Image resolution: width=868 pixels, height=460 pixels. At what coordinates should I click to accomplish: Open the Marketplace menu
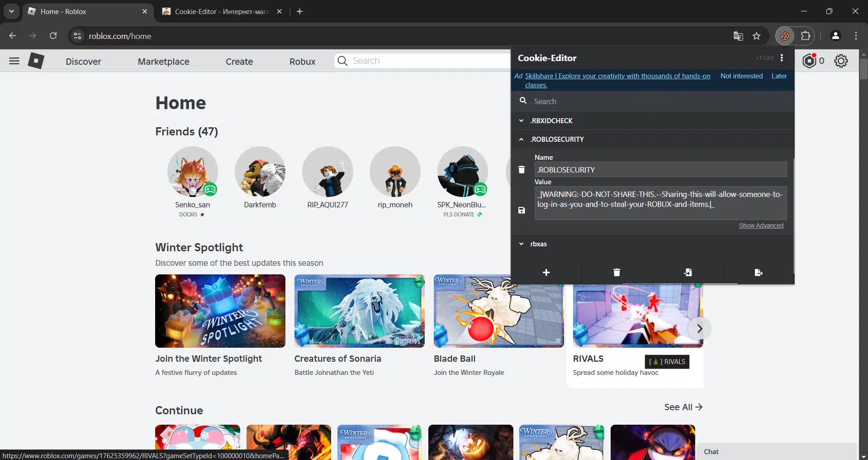pyautogui.click(x=163, y=61)
